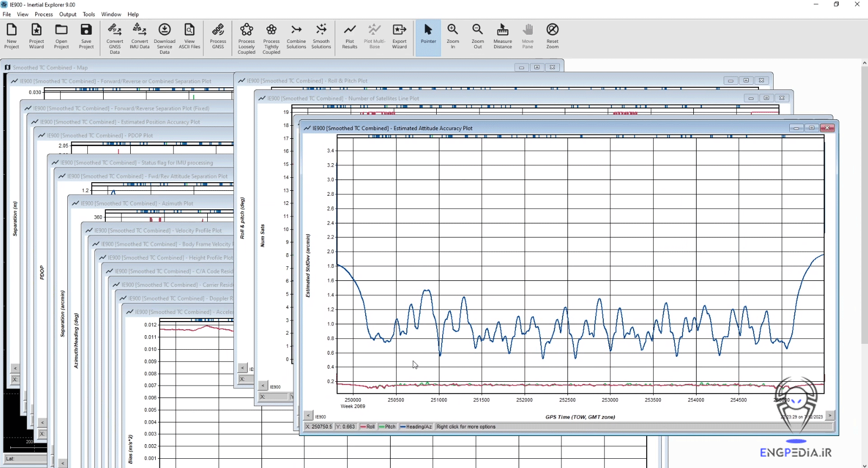868x468 pixels.
Task: Click the Plot Multi-Base icon
Action: (374, 36)
